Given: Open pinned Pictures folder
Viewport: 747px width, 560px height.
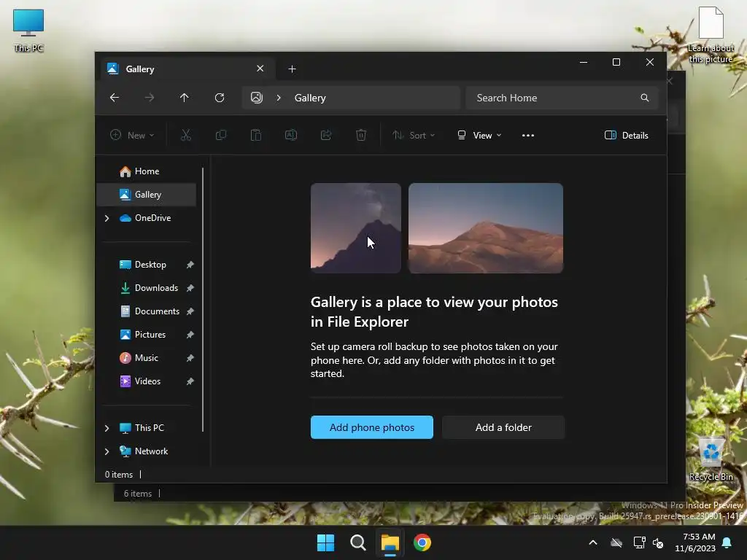Looking at the screenshot, I should point(150,334).
